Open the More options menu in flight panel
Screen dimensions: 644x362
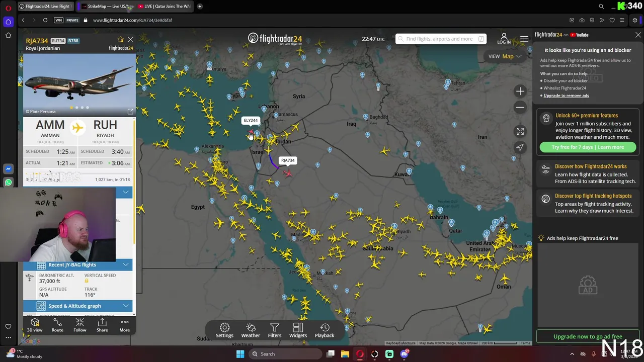124,325
